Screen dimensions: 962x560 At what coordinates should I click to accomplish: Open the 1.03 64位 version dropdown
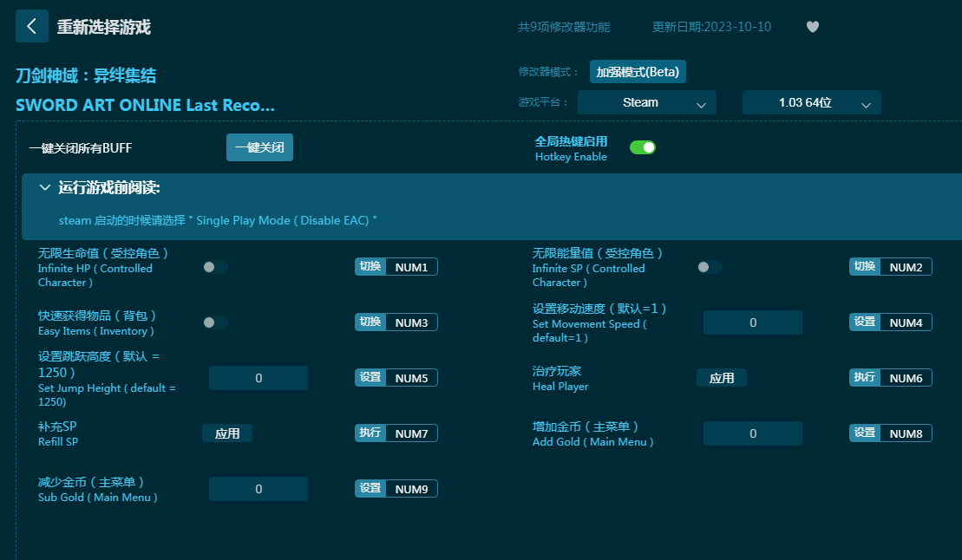tap(812, 102)
